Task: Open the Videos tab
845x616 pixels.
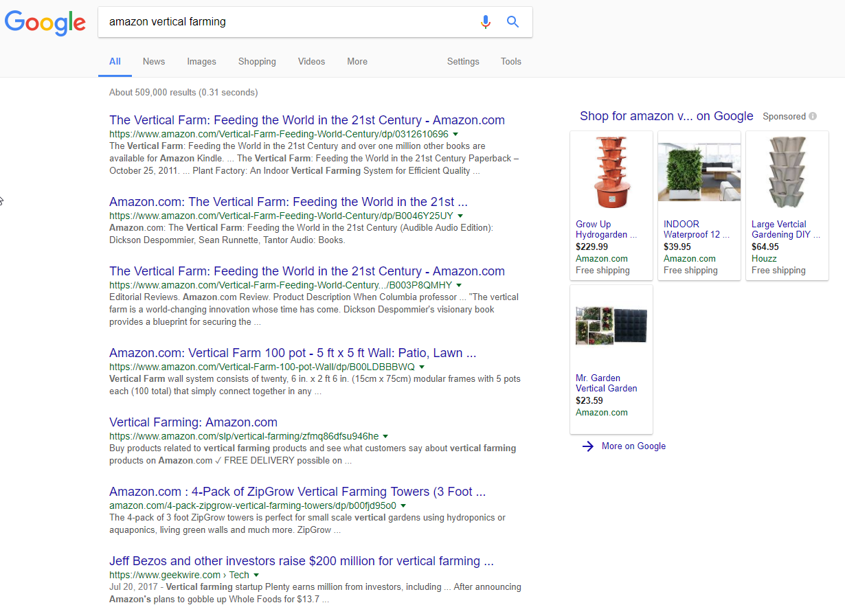Action: click(311, 62)
